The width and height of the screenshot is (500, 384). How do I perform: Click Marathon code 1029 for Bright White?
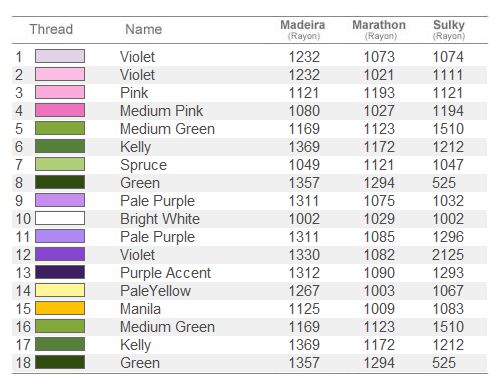pos(379,219)
